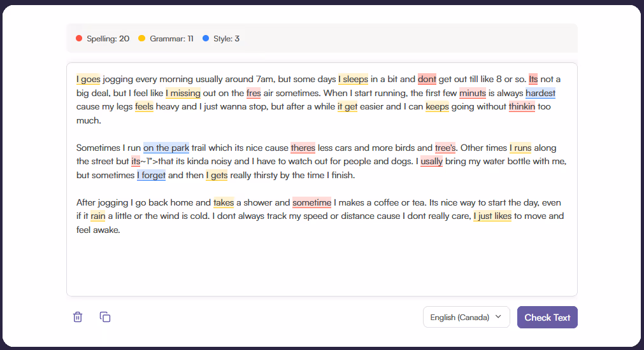Click the highlighted "its" after "the street but"
This screenshot has height=350, width=644.
coord(136,161)
